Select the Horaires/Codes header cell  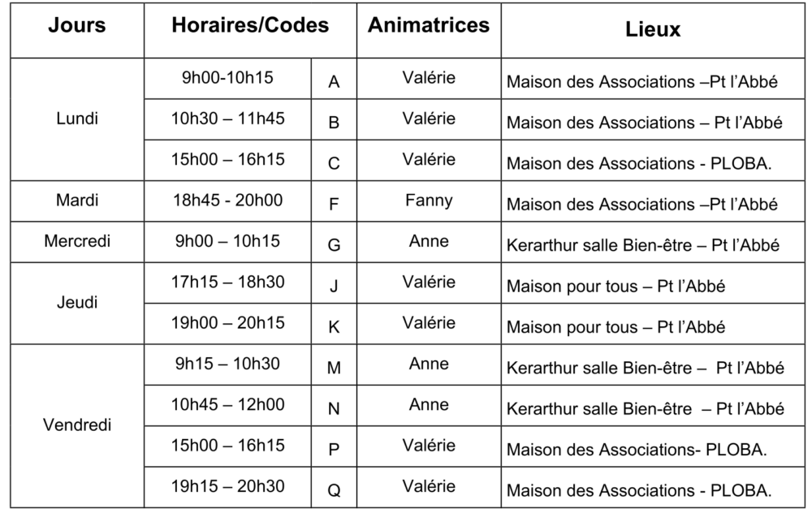click(x=250, y=30)
